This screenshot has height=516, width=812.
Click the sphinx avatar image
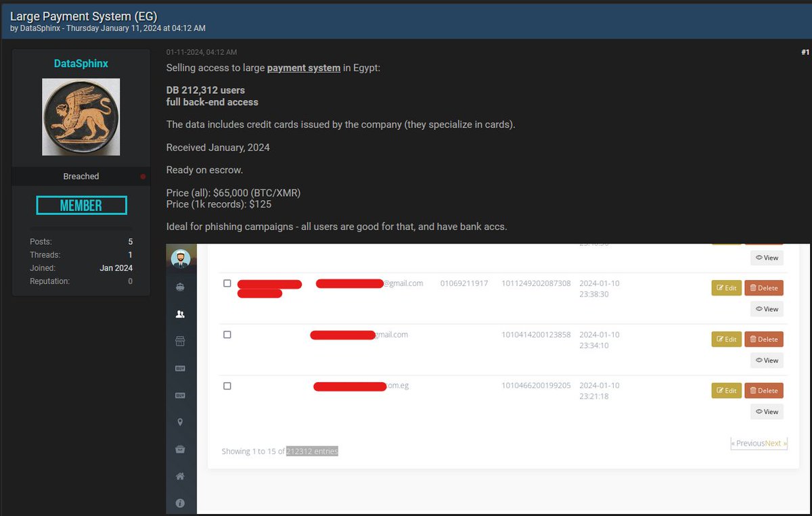[81, 117]
